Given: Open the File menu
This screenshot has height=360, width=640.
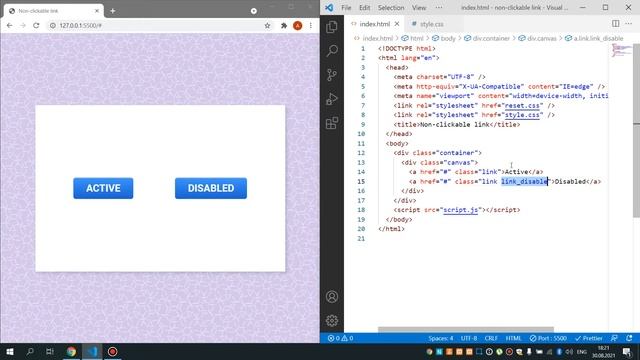Looking at the screenshot, I should pyautogui.click(x=346, y=8).
